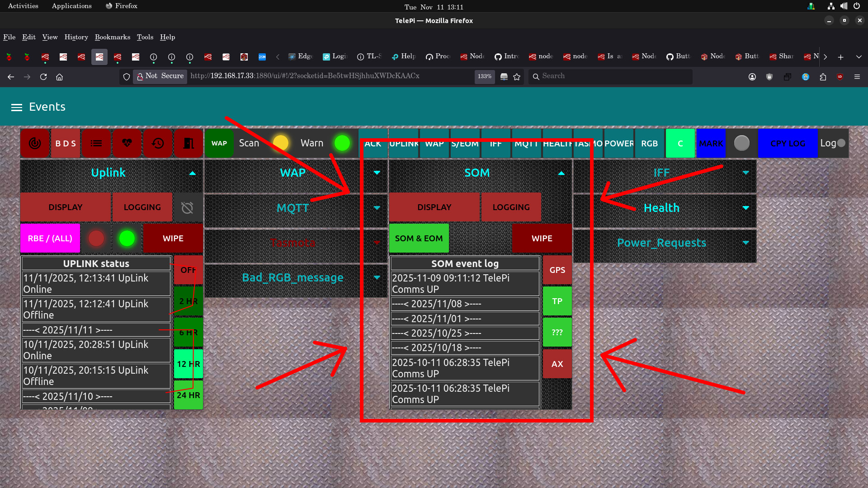Expand the Health group
The height and width of the screenshot is (488, 868).
pos(745,208)
